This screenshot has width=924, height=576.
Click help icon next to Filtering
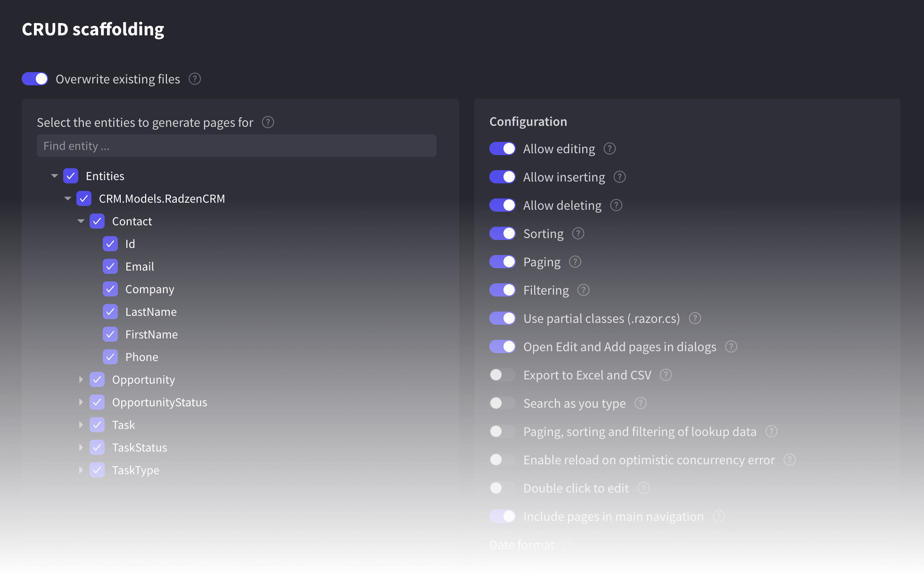(x=583, y=290)
